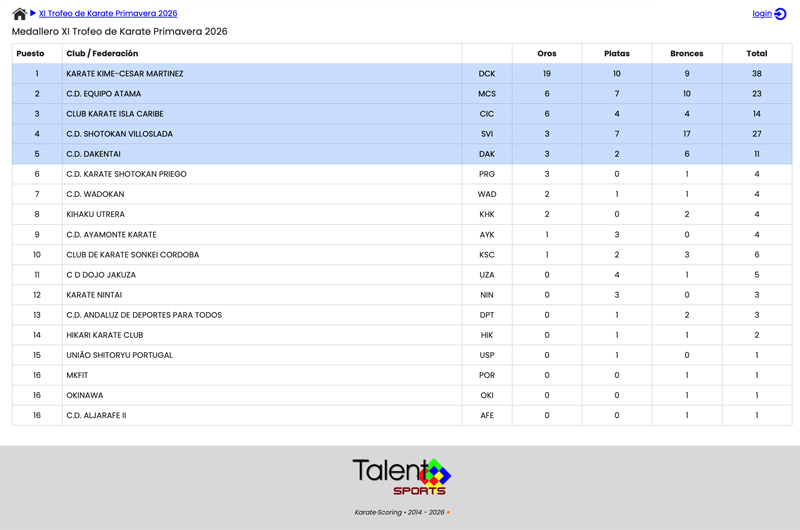The width and height of the screenshot is (800, 530).
Task: Select the C.D. EQUIPO ATAMA club name
Action: (x=104, y=94)
